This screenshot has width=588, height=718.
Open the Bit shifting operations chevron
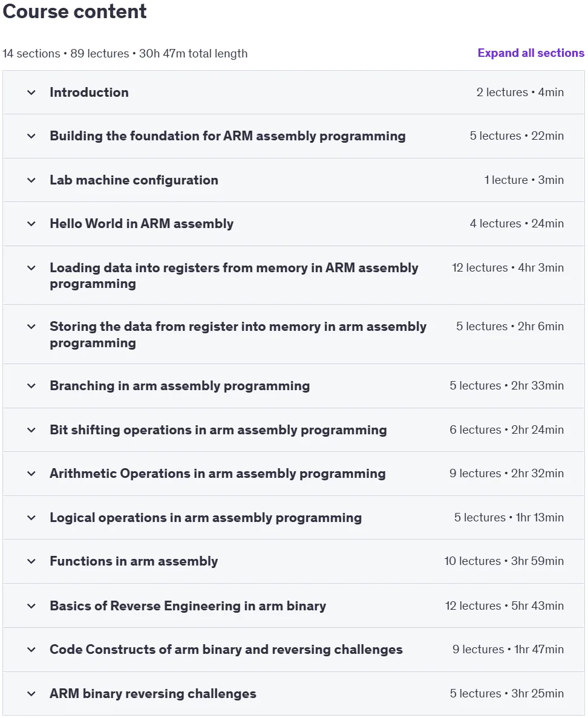pos(31,430)
